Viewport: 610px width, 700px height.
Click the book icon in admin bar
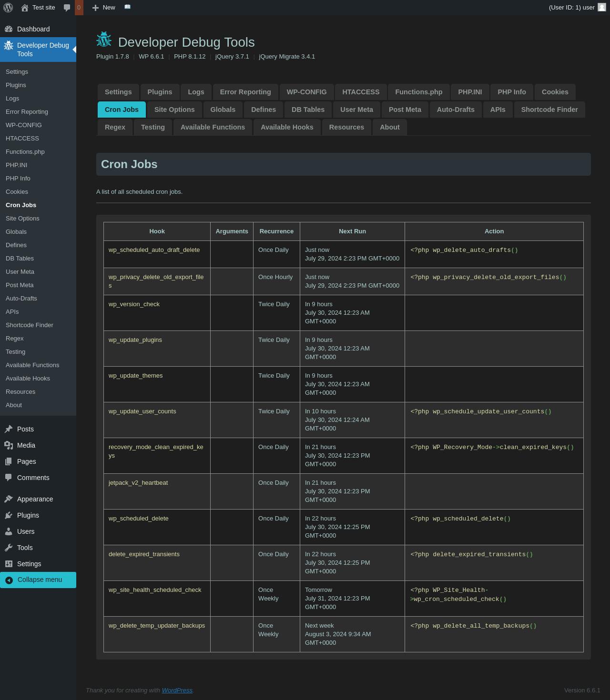[x=127, y=7]
